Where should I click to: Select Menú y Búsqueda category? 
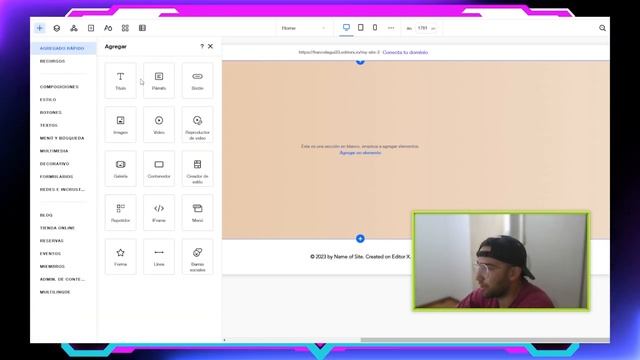[62, 138]
